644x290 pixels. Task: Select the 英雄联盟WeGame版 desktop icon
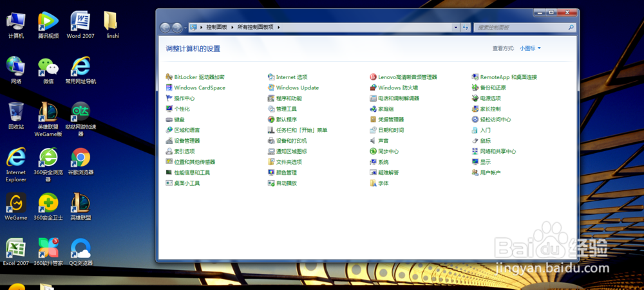[x=48, y=119]
